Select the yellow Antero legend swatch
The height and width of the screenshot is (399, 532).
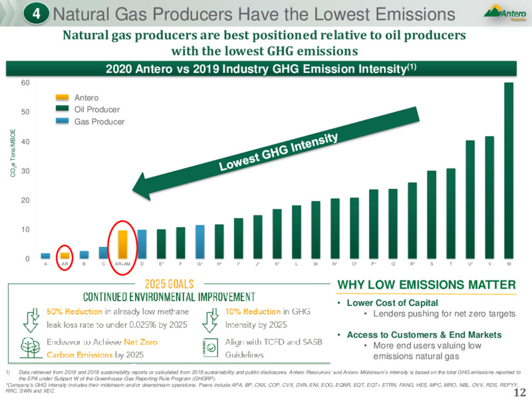coord(62,97)
